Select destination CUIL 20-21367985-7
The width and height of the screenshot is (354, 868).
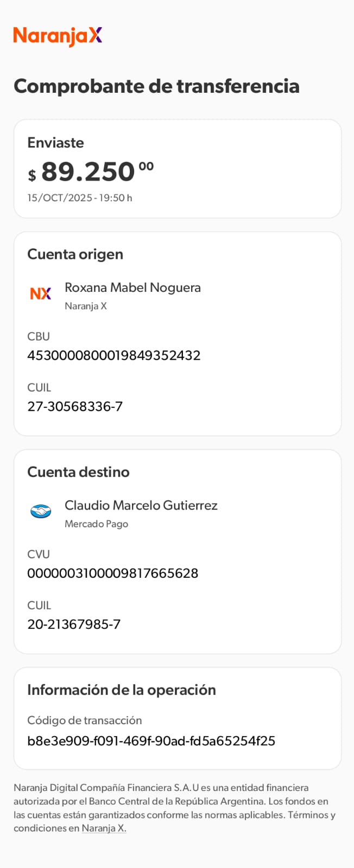click(x=74, y=624)
